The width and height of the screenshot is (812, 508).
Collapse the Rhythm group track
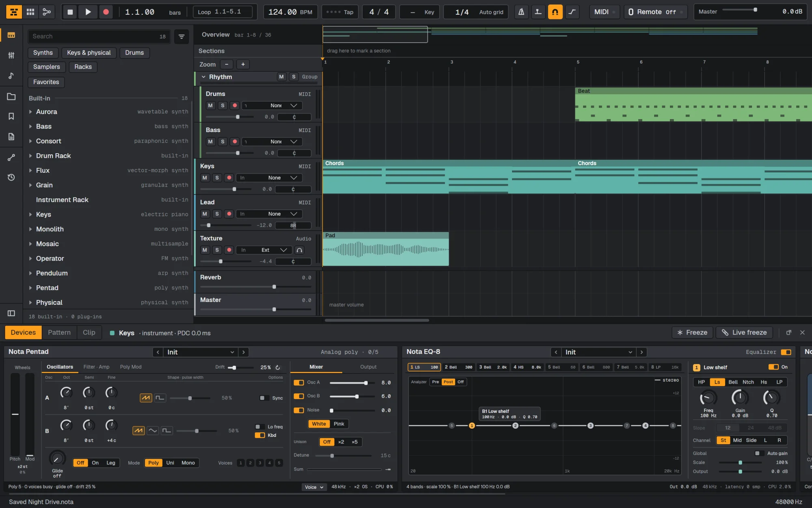[203, 77]
